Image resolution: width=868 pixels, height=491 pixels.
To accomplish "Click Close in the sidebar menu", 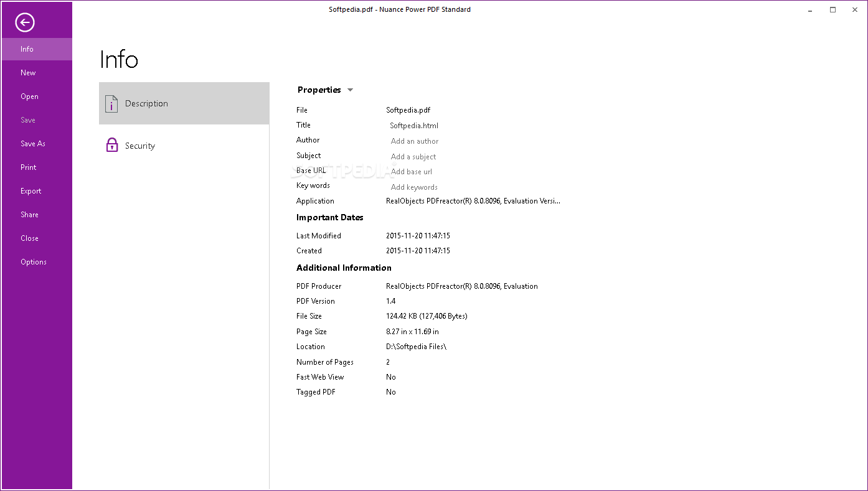I will (36, 238).
